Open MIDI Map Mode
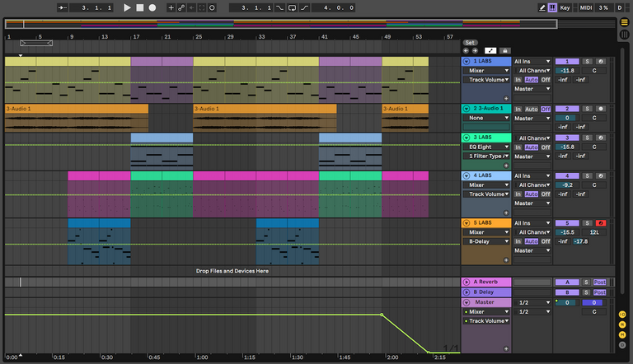The height and width of the screenshot is (364, 633). click(586, 7)
